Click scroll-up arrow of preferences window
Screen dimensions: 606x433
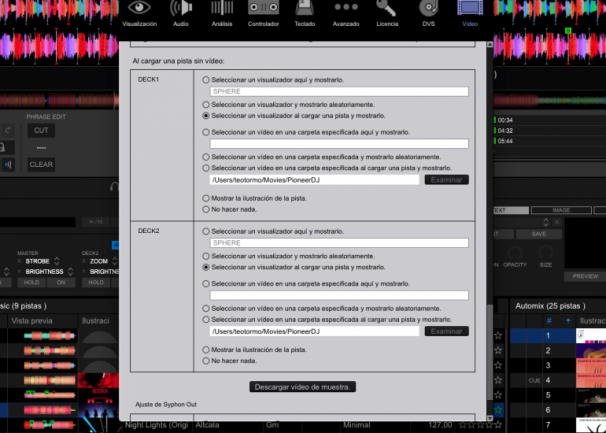click(490, 44)
